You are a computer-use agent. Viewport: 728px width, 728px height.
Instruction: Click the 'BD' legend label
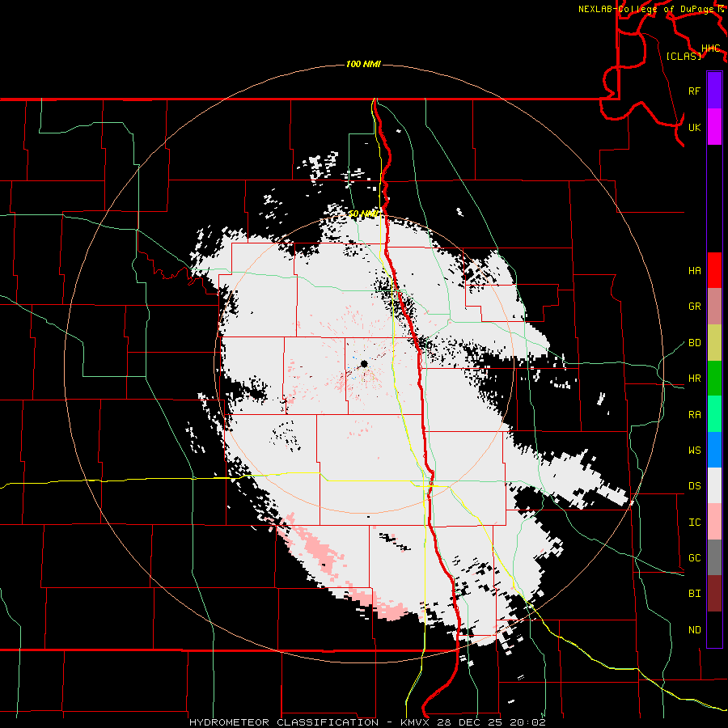(x=695, y=343)
